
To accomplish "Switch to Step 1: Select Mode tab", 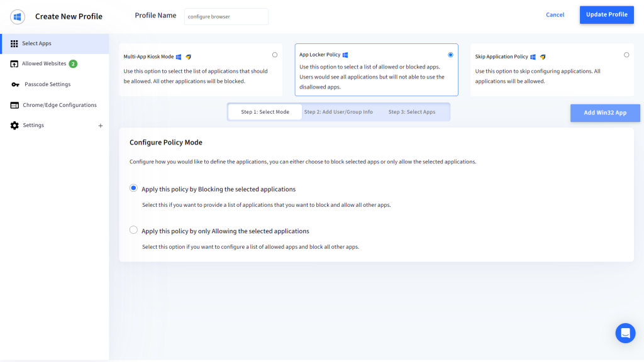I will [x=265, y=112].
